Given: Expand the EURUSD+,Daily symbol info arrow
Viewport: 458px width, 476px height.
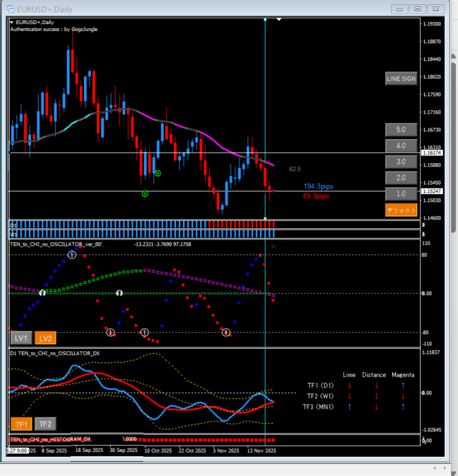Looking at the screenshot, I should pyautogui.click(x=12, y=23).
